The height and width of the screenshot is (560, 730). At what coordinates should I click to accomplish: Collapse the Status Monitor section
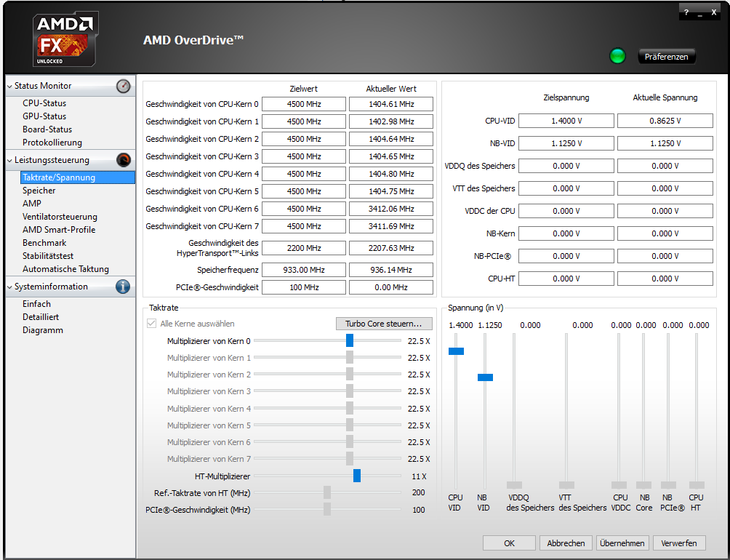pos(9,86)
